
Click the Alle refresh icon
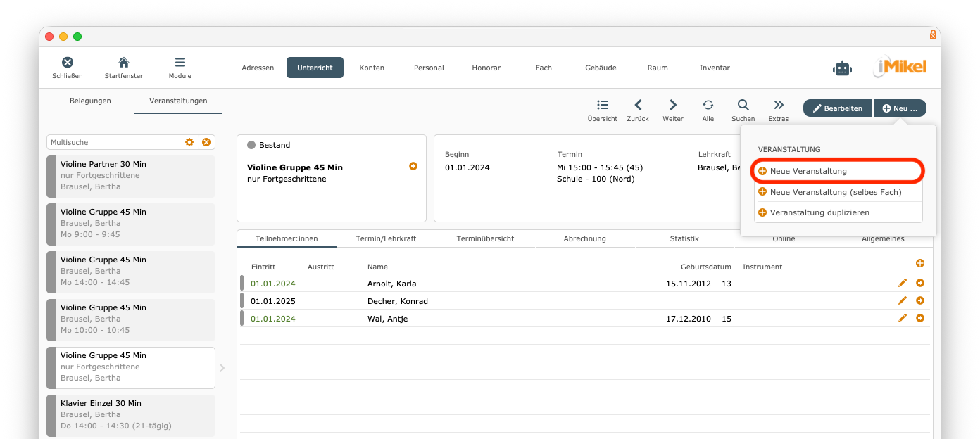708,106
